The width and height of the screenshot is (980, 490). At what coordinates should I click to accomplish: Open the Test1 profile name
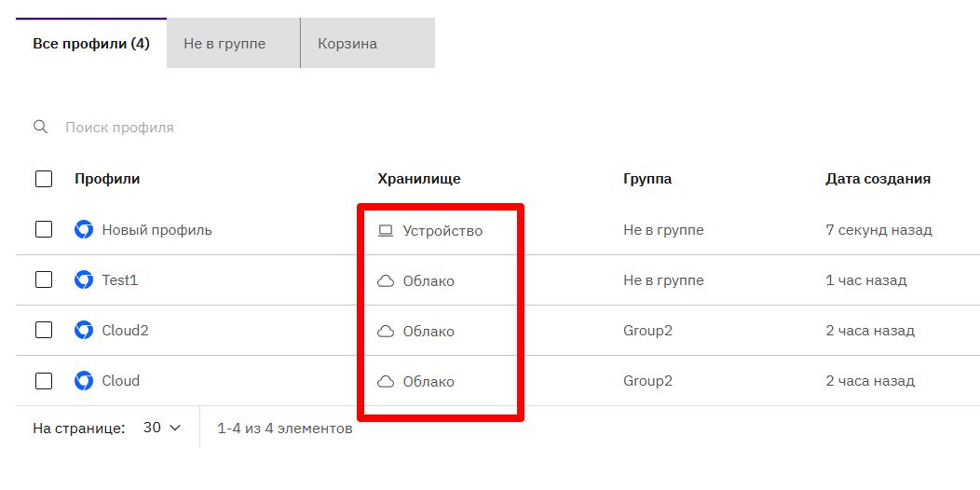[x=120, y=280]
